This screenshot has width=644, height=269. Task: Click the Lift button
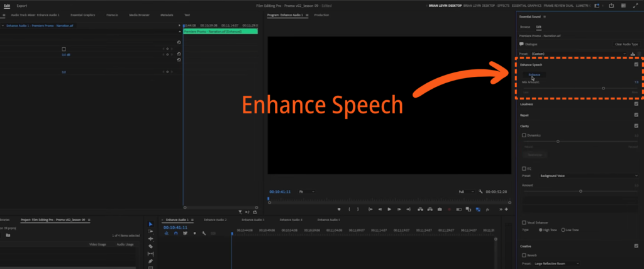[420, 209]
